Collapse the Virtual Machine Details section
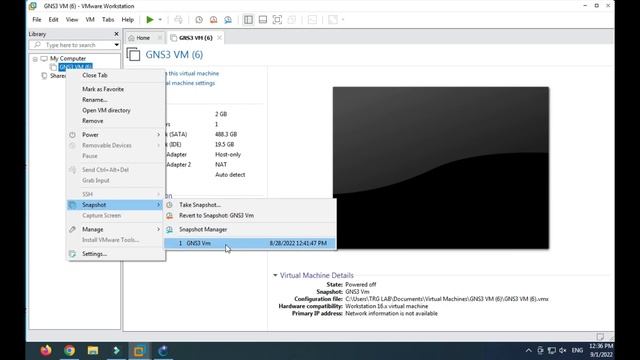 (275, 276)
